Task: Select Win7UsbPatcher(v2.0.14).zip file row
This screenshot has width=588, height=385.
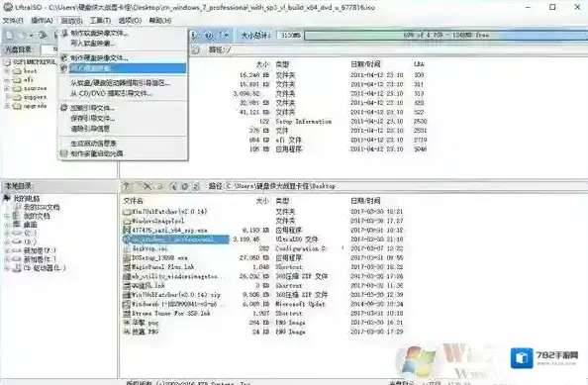Action: click(263, 295)
